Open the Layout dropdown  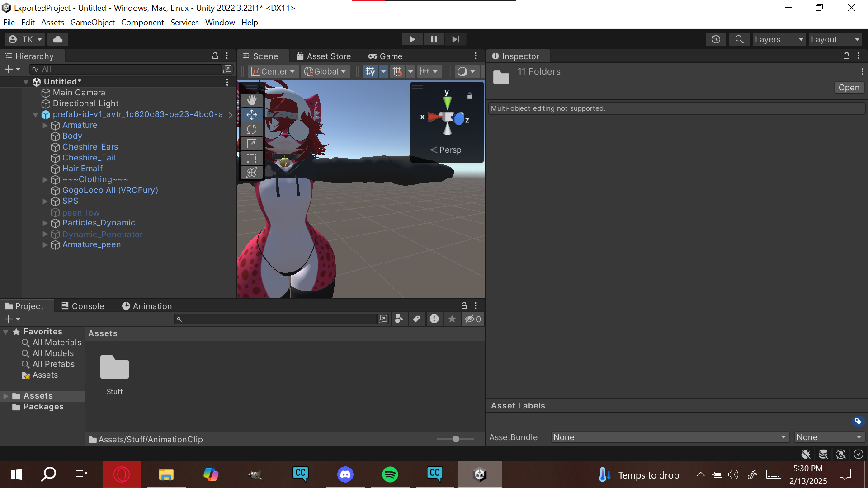click(835, 39)
